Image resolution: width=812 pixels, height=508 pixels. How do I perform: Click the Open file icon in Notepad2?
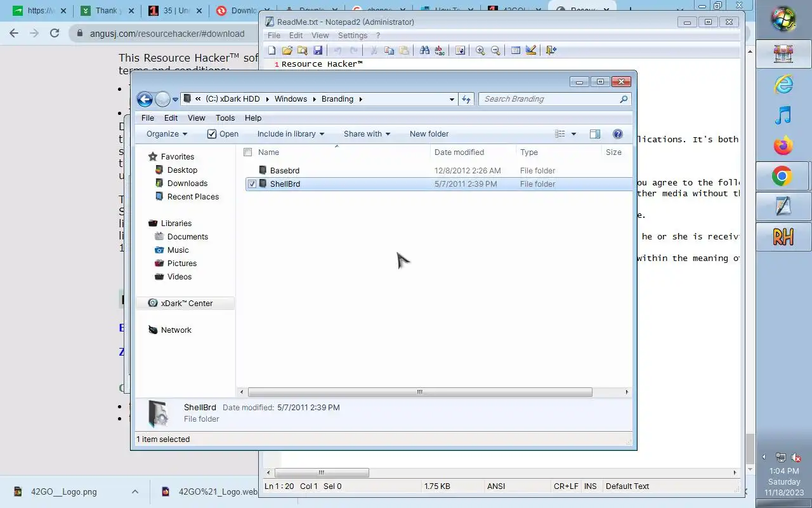(x=287, y=50)
